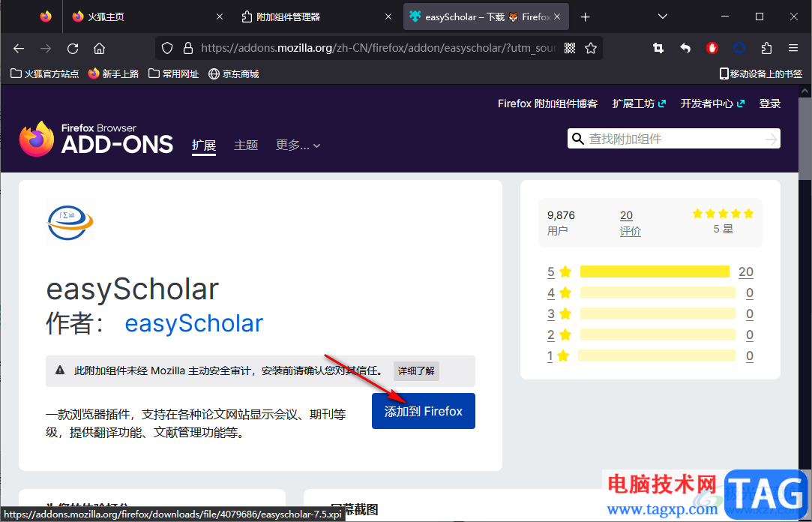This screenshot has width=812, height=522.
Task: Open the Firefox home page icon
Action: 99,48
